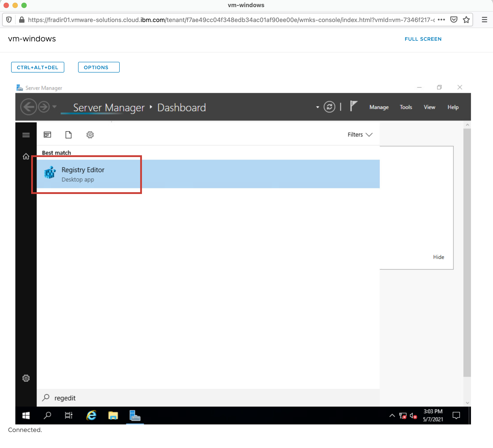Select the Documents filter icon in search
Viewport: 493px width, 448px height.
pos(69,135)
